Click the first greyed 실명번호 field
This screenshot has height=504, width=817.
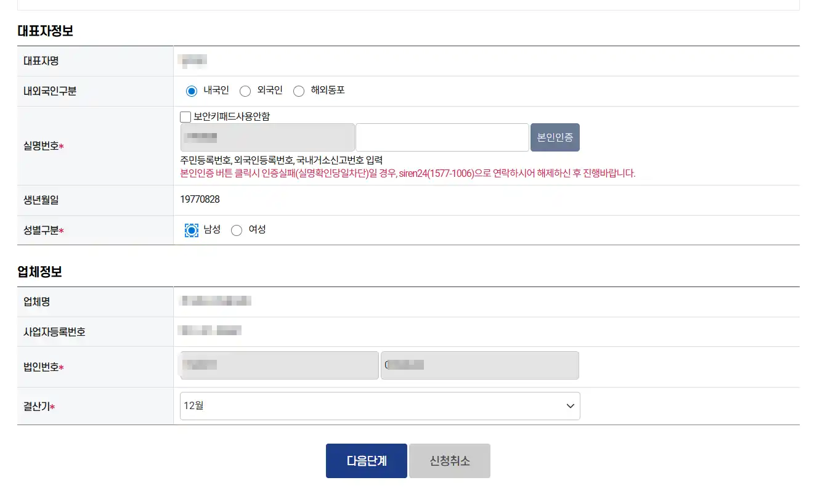click(x=267, y=137)
